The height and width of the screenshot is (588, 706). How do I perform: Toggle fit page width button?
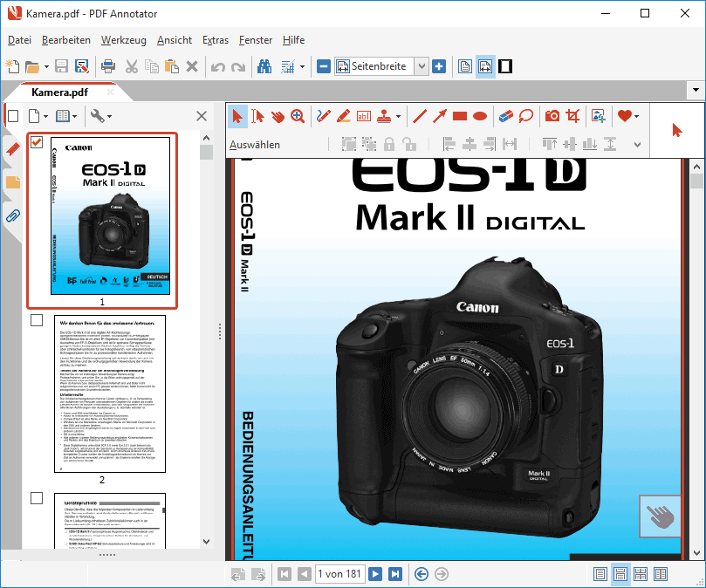point(485,66)
